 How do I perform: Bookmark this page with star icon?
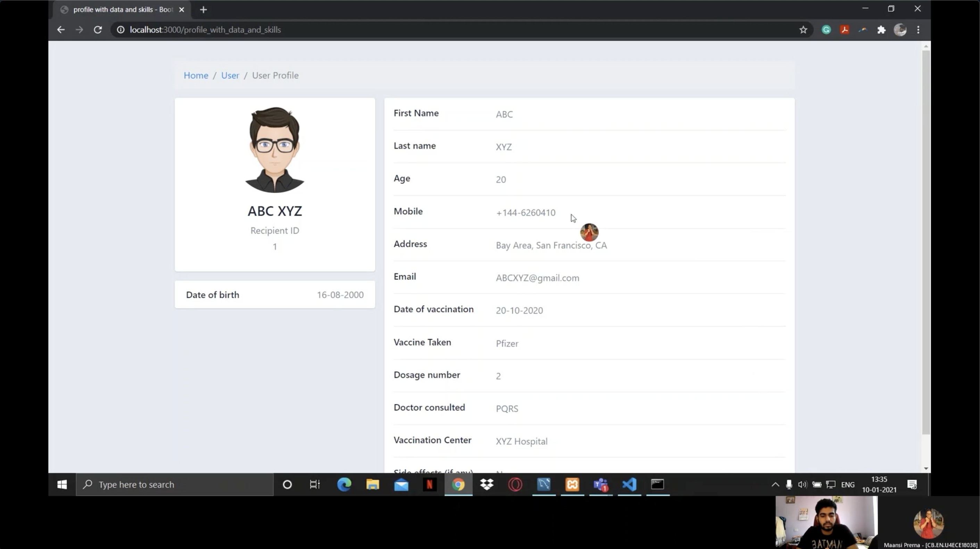coord(803,29)
